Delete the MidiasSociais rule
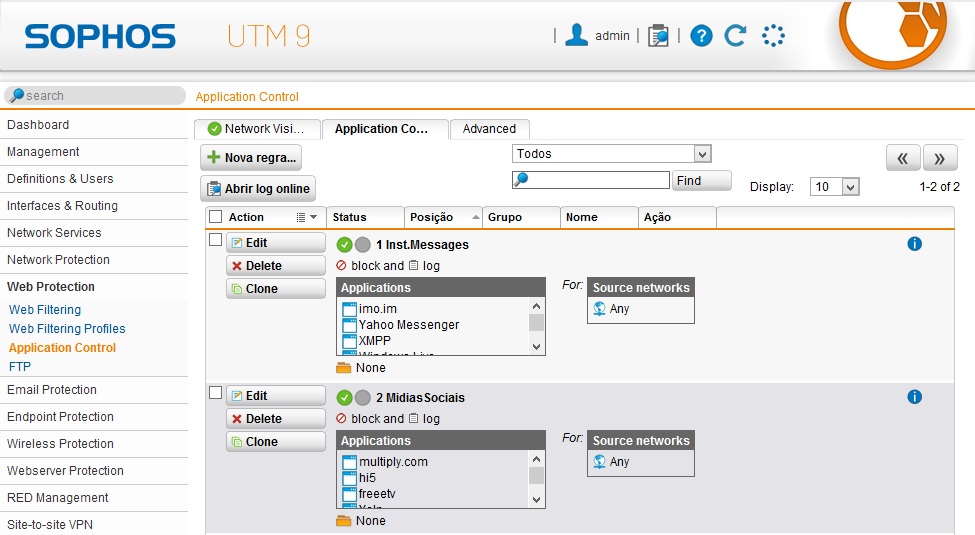This screenshot has height=535, width=975. (x=275, y=419)
